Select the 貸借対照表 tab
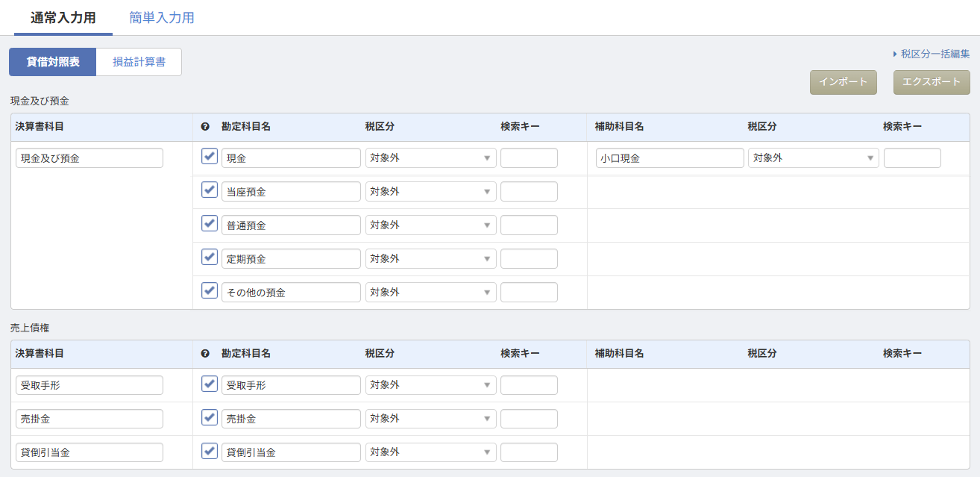The image size is (980, 477). point(53,62)
